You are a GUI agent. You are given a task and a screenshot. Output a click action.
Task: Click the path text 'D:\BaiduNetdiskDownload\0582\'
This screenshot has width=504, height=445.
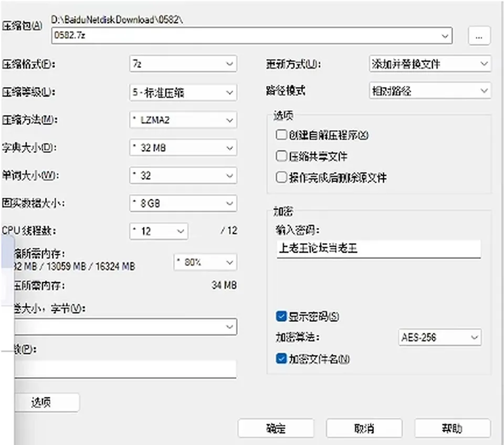117,19
